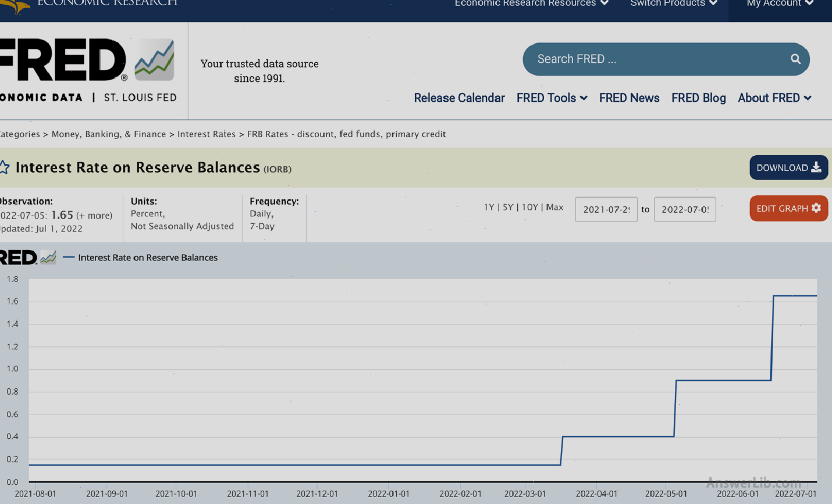Click the 1.6 y-axis label
The height and width of the screenshot is (504, 832).
(12, 301)
